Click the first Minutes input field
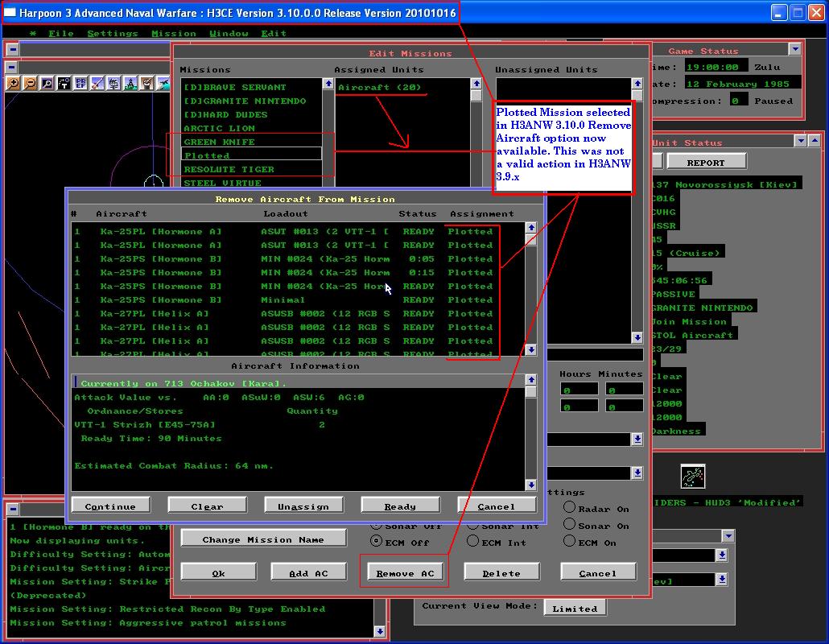 pyautogui.click(x=625, y=390)
